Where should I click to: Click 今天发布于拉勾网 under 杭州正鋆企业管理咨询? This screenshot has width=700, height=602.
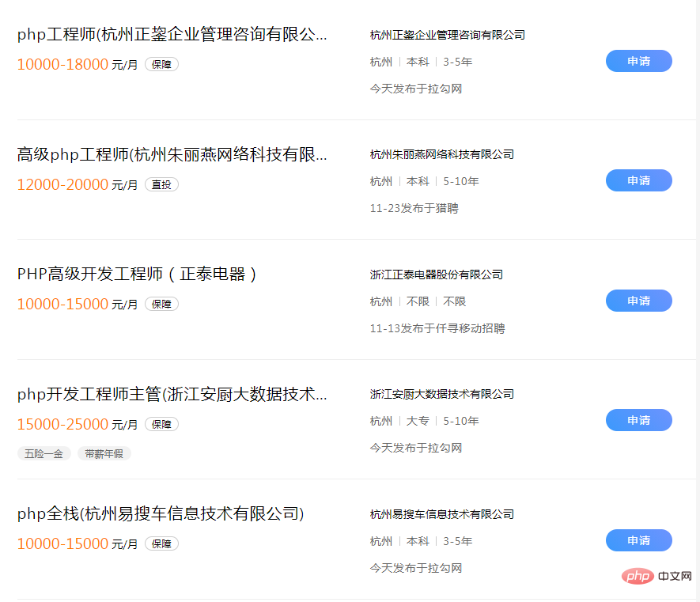point(415,89)
